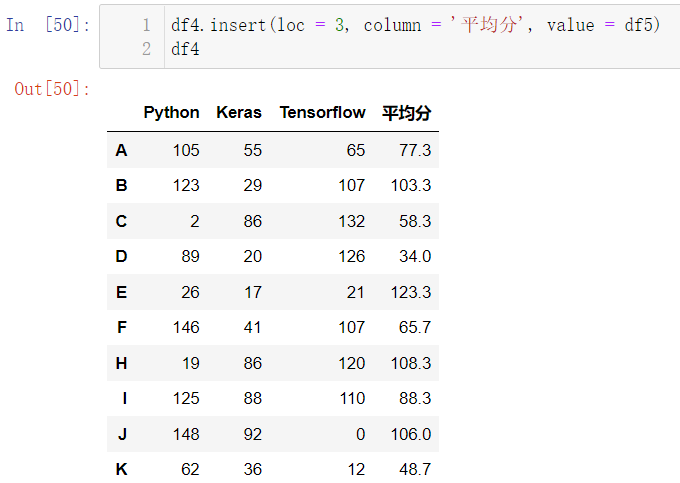Click Keras value 41 in row F
This screenshot has height=483, width=680.
(x=252, y=327)
